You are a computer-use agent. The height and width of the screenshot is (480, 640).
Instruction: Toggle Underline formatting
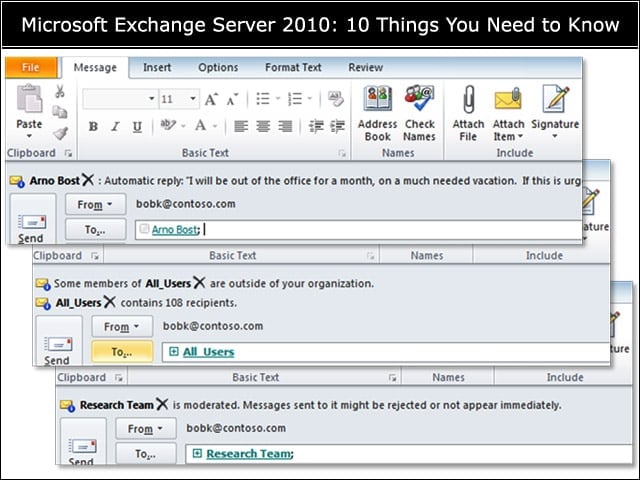pos(137,127)
